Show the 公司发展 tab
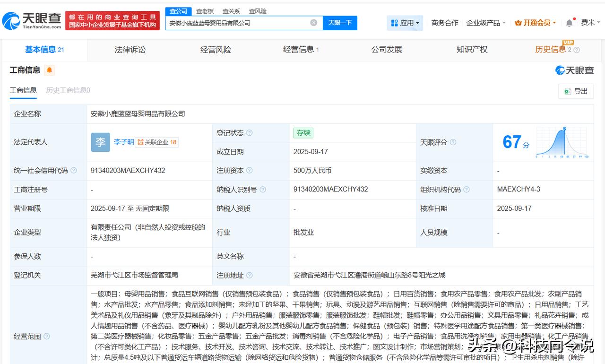 (387, 50)
